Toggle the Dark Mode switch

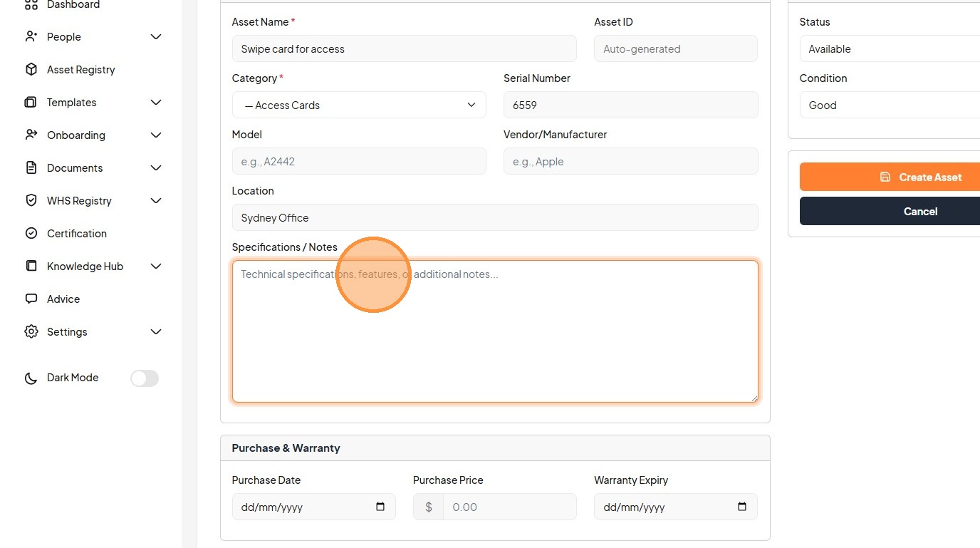144,378
